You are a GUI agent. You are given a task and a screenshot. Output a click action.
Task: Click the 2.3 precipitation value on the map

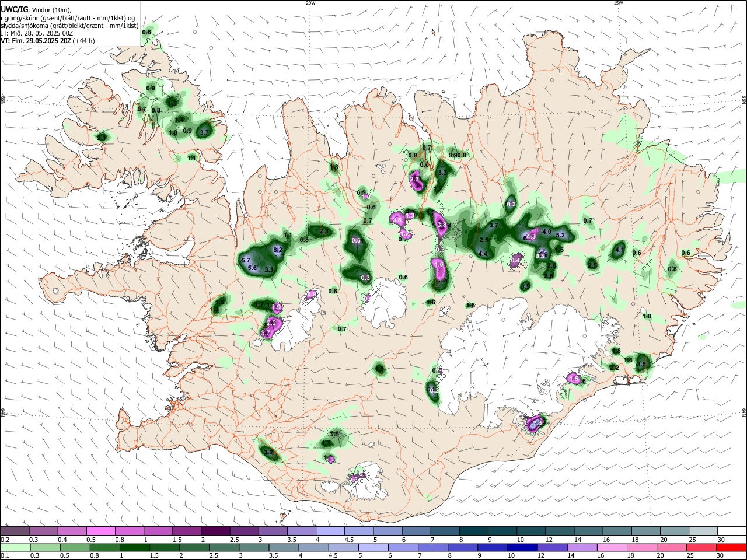click(324, 231)
